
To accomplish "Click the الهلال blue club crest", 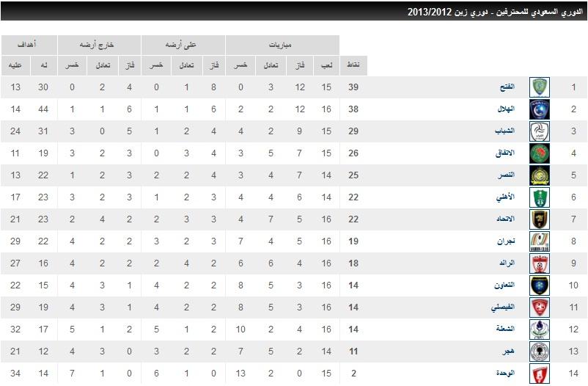I will (540, 109).
